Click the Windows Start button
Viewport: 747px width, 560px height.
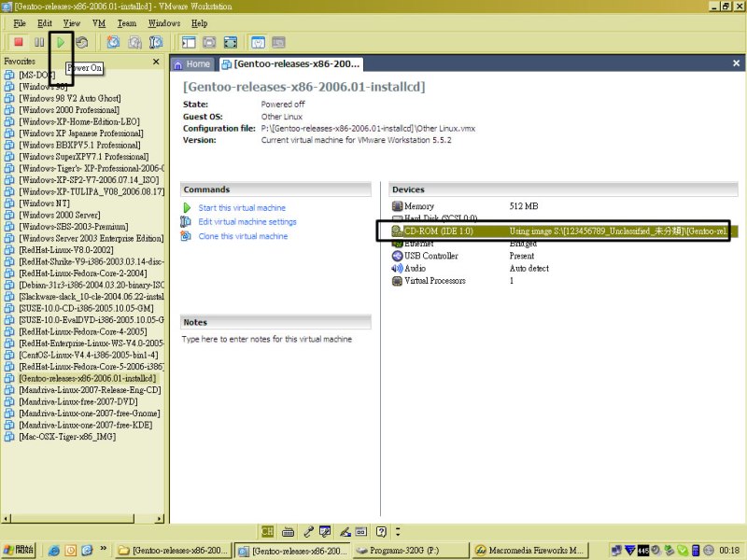click(19, 550)
